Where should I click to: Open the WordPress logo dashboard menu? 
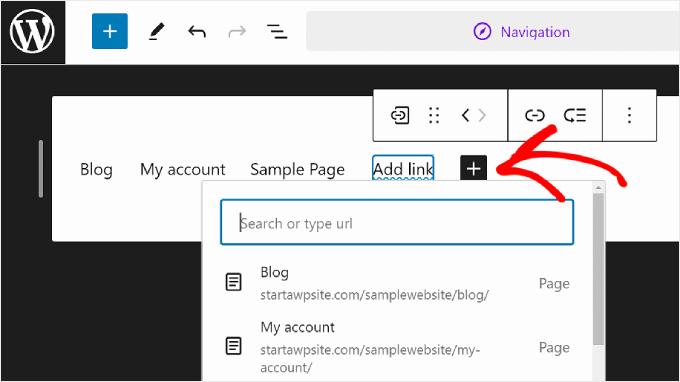pyautogui.click(x=33, y=32)
